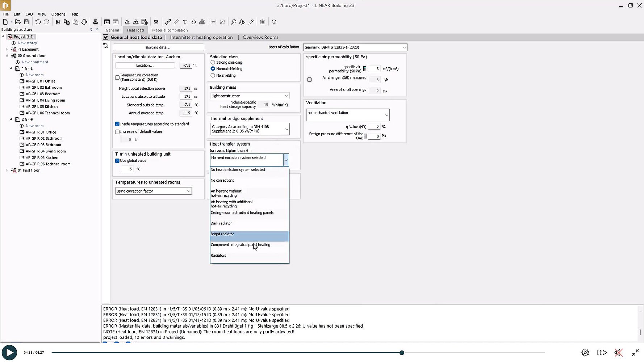The height and width of the screenshot is (362, 644).
Task: Open the Ventilation type dropdown
Action: pyautogui.click(x=347, y=115)
